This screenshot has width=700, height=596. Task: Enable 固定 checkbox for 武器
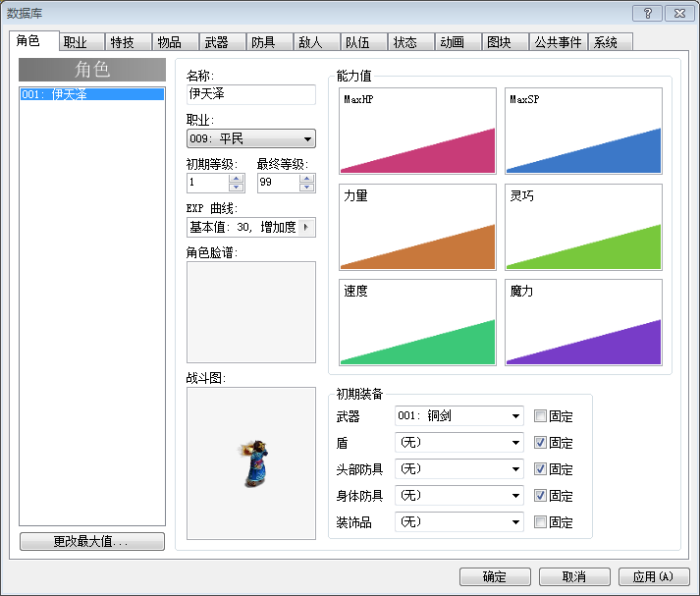pyautogui.click(x=540, y=416)
